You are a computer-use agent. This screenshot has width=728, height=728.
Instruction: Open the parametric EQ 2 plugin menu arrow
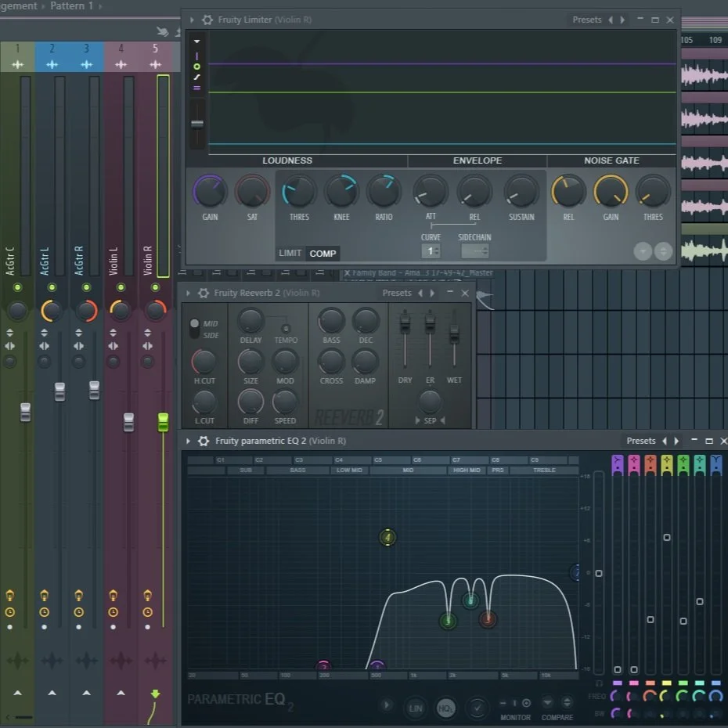click(188, 441)
